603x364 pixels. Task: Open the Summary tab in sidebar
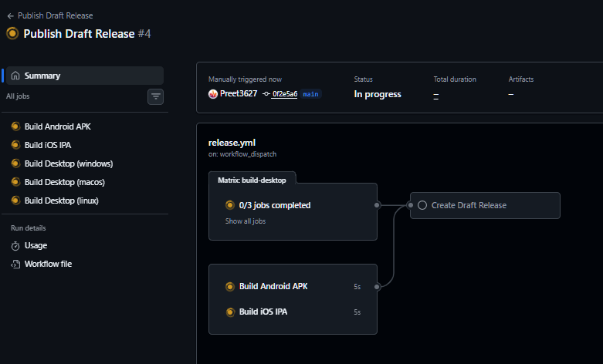[85, 76]
